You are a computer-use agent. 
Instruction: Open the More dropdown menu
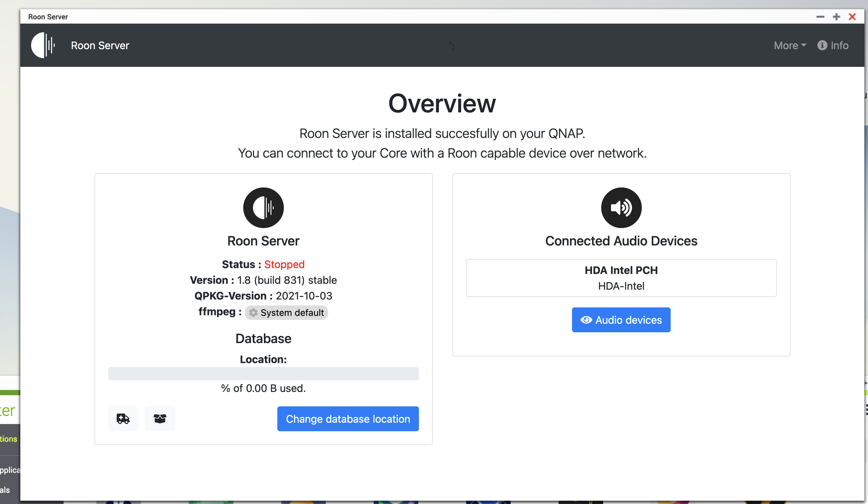[790, 46]
